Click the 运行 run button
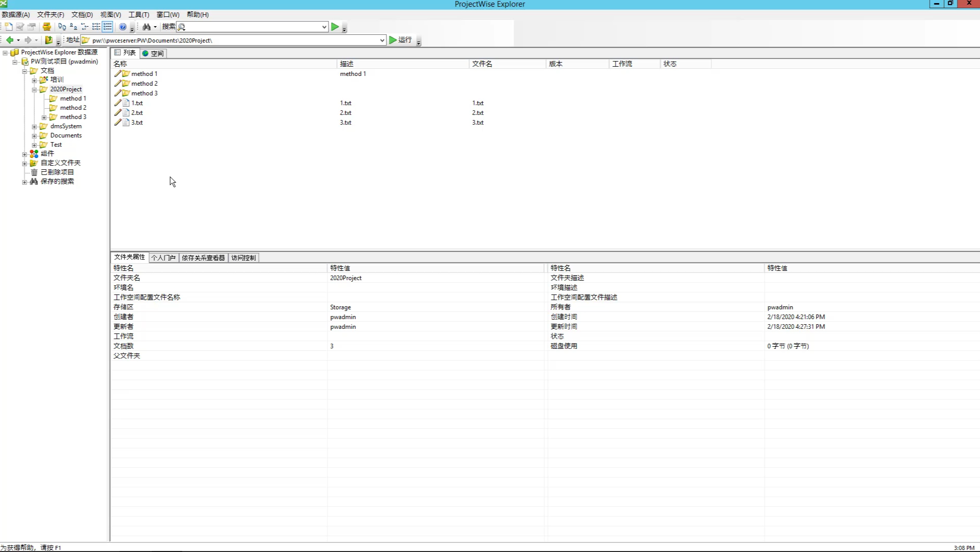Screen dimensions: 980x552 400,40
